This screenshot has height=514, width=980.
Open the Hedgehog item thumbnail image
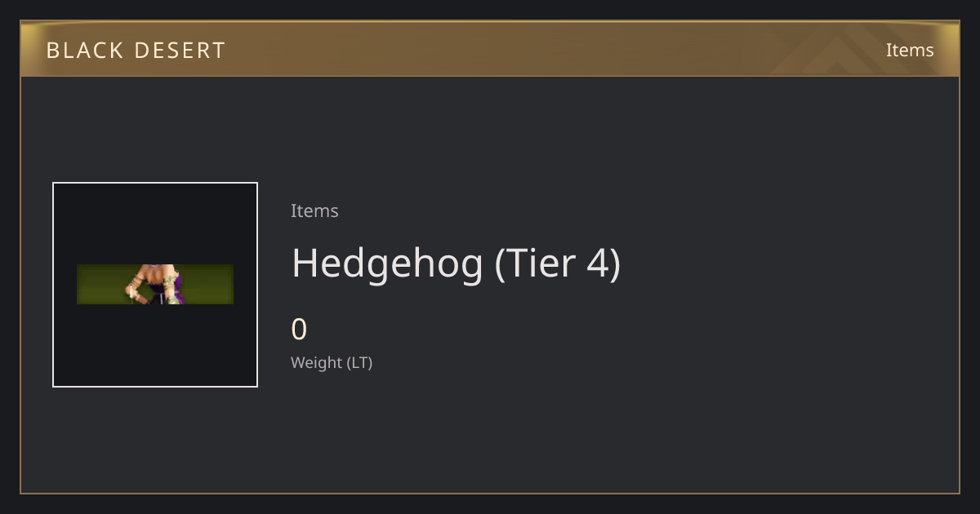click(155, 285)
